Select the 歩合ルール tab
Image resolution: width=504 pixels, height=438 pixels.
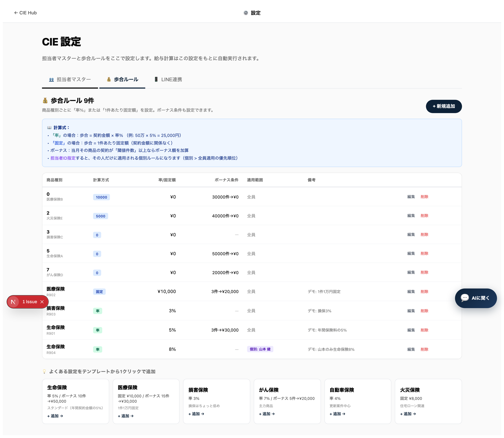click(x=122, y=79)
